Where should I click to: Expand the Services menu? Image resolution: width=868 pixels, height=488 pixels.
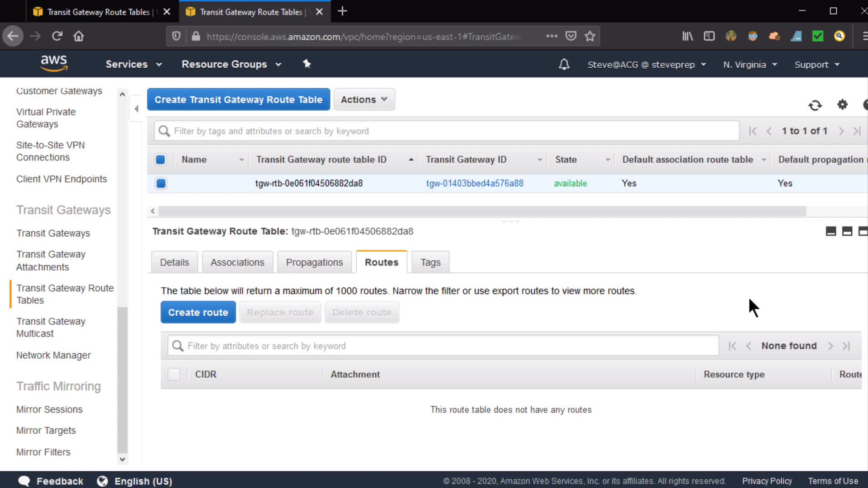pos(133,64)
